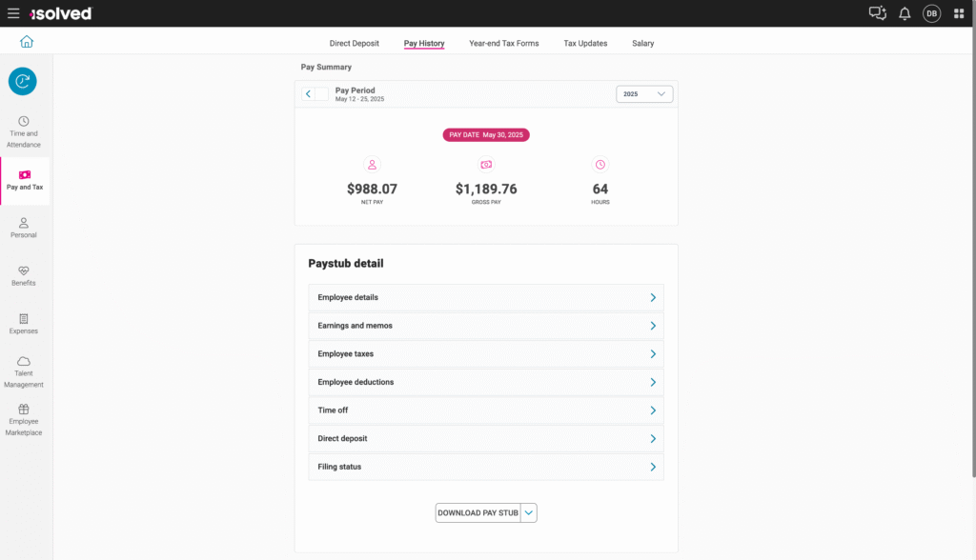Expand the Employee details section

tap(486, 297)
